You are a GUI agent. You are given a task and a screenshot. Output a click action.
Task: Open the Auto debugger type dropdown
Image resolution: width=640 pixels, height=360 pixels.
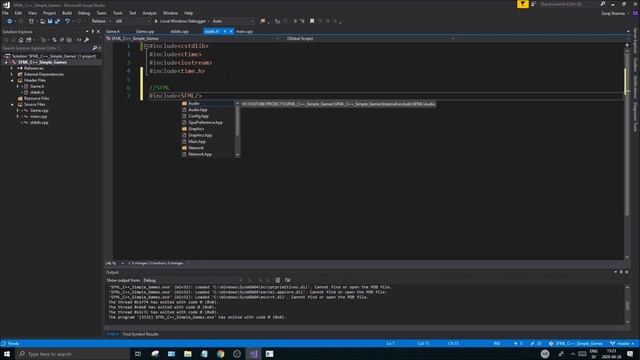[x=233, y=21]
